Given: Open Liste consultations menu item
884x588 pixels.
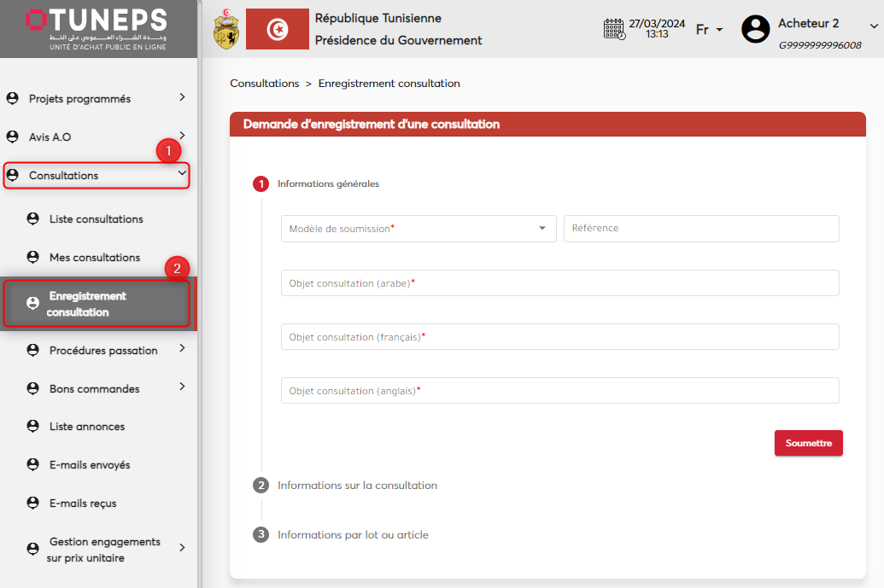Looking at the screenshot, I should (96, 219).
